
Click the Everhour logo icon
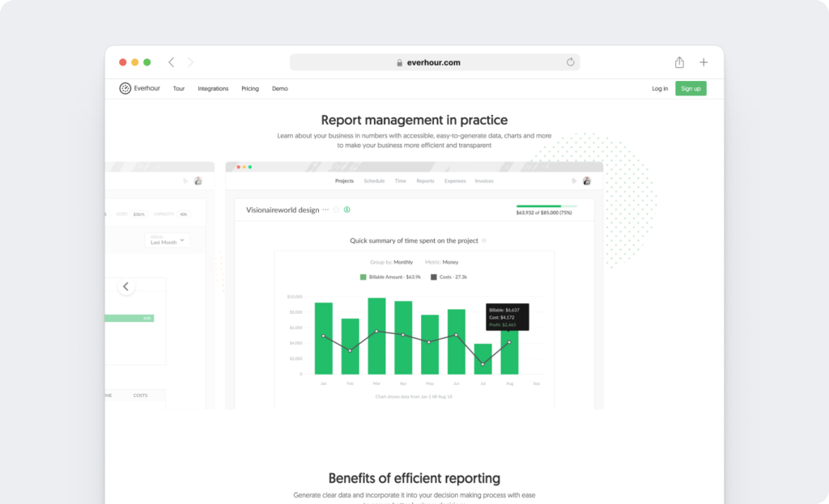[x=126, y=88]
